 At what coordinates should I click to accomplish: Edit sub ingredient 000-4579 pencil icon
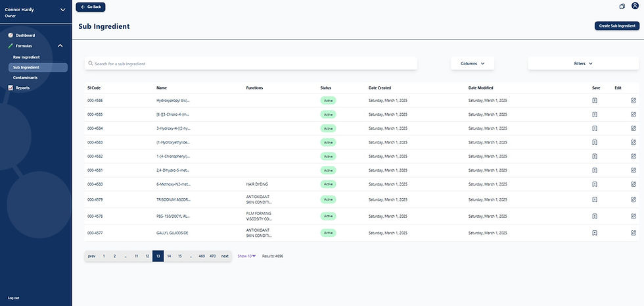[x=633, y=199]
